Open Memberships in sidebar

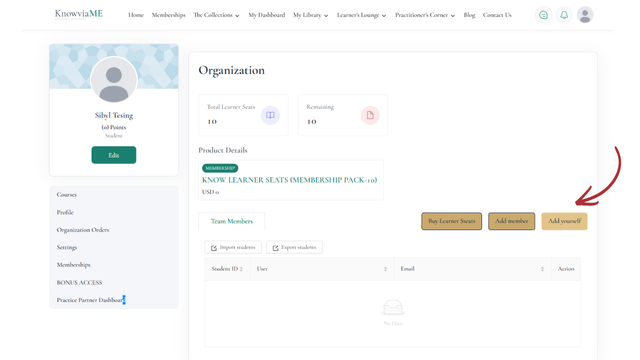pos(73,265)
